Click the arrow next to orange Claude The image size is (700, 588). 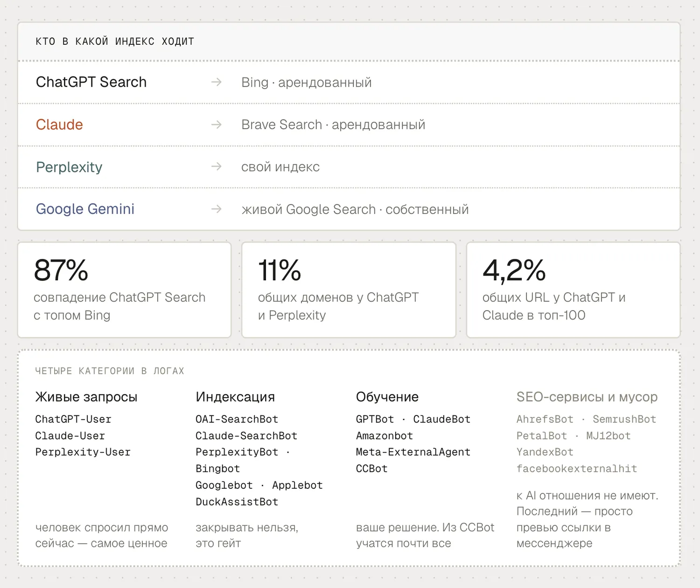pyautogui.click(x=216, y=125)
